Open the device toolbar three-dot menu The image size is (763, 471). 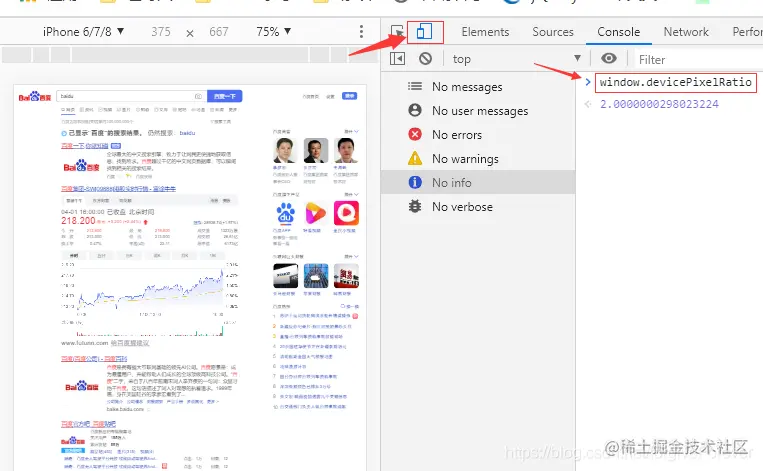(361, 32)
